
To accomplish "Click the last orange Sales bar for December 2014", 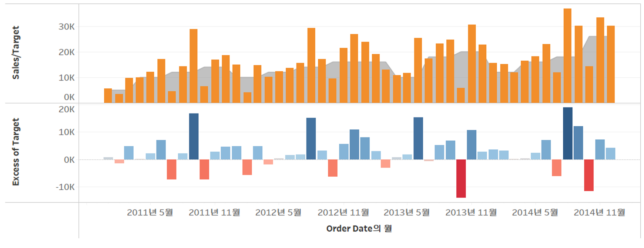I will click(x=611, y=64).
